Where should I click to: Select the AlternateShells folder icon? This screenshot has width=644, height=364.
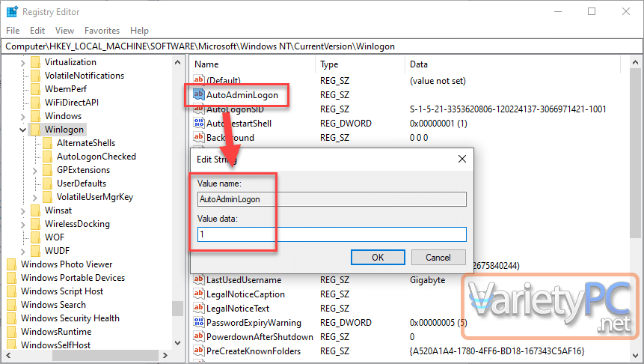click(48, 143)
